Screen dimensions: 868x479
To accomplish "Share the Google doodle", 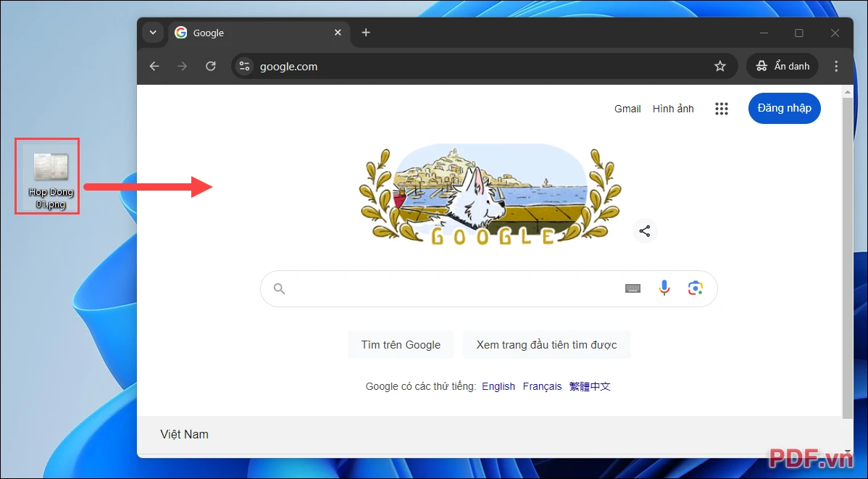I will [x=645, y=231].
